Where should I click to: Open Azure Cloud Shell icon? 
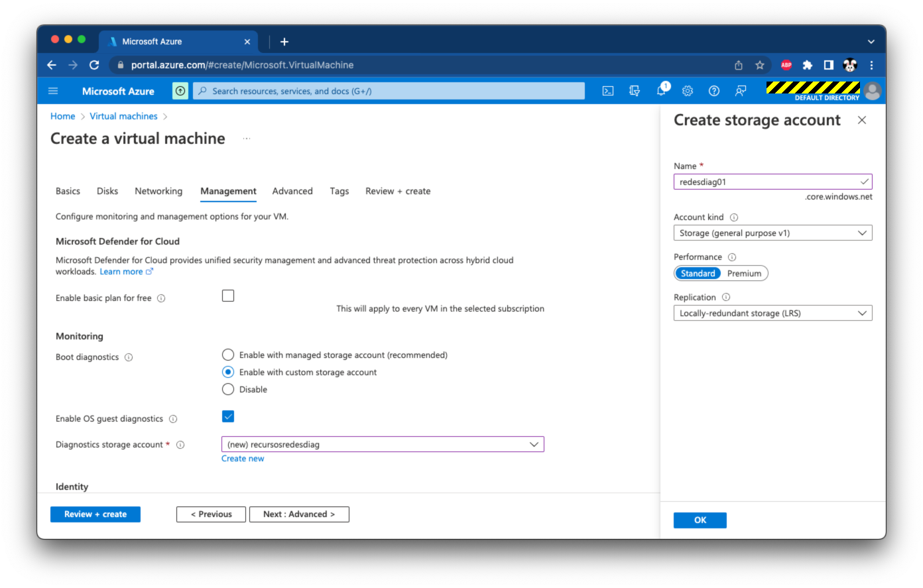coord(607,91)
